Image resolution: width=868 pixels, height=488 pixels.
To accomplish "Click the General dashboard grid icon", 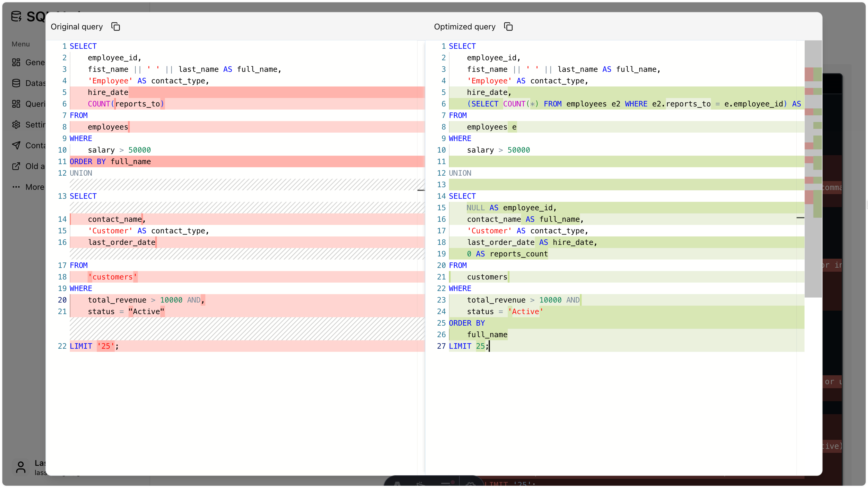I will click(x=16, y=62).
